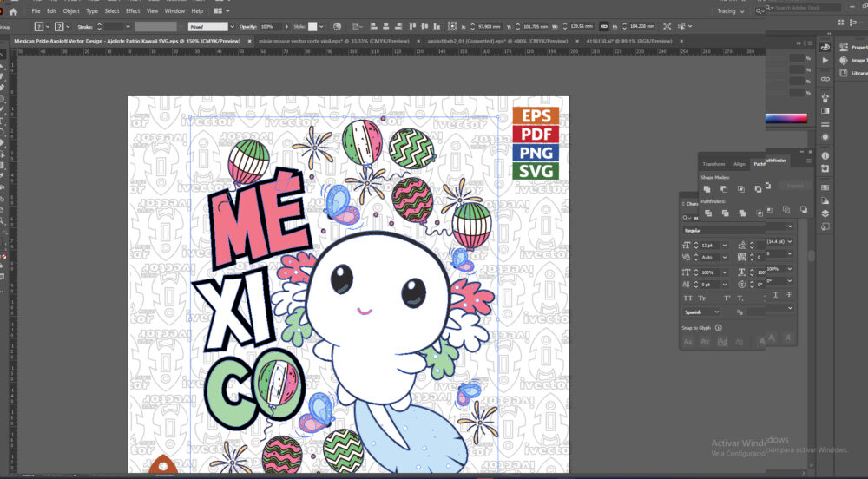
Task: Click the Minus Back pathfinder icon
Action: [804, 210]
